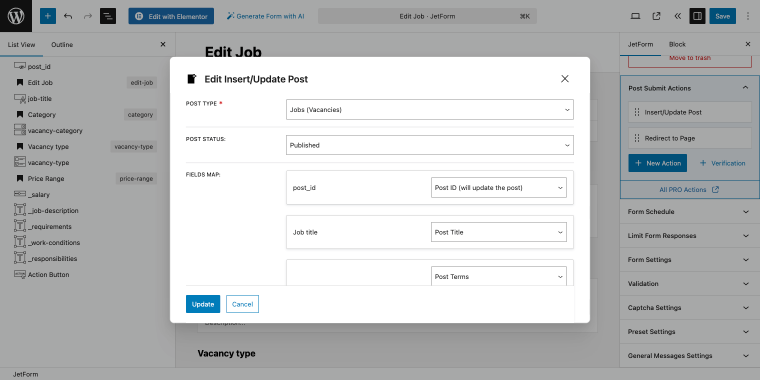
Task: Click the Price Range heading bookmark icon
Action: pyautogui.click(x=20, y=178)
